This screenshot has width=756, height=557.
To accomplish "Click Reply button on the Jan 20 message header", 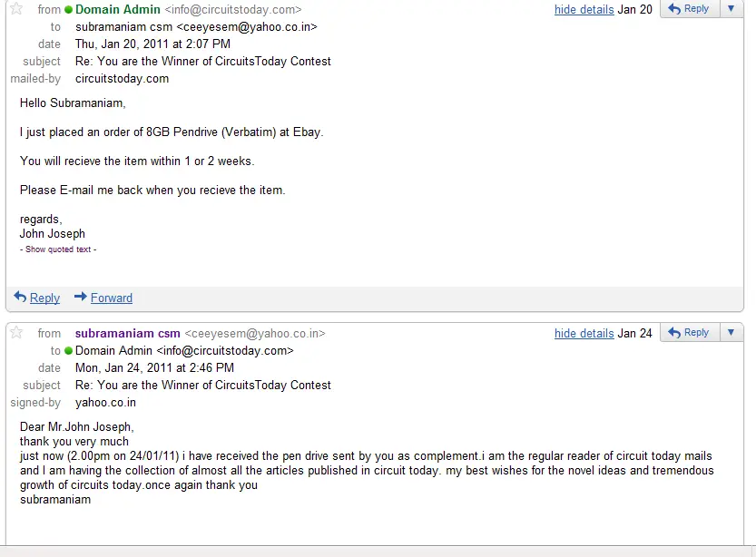I will click(x=690, y=9).
